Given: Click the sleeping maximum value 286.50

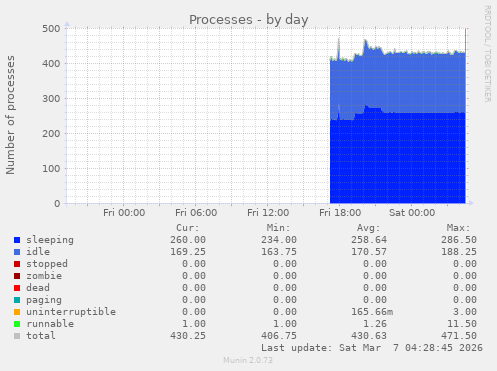Looking at the screenshot, I should click(459, 240).
